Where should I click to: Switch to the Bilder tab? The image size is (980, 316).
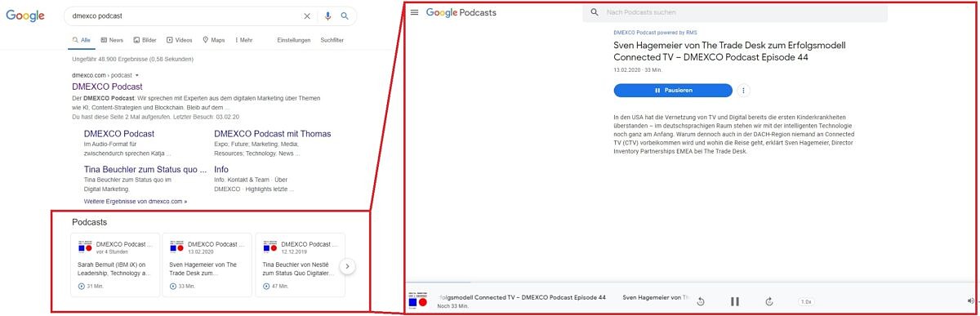pyautogui.click(x=145, y=40)
